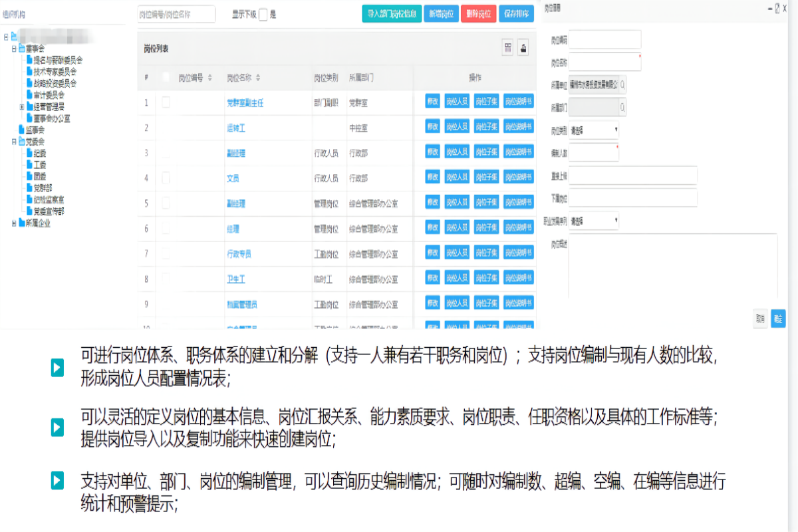Click the 新增岗位 button
This screenshot has width=798, height=532.
tap(442, 14)
